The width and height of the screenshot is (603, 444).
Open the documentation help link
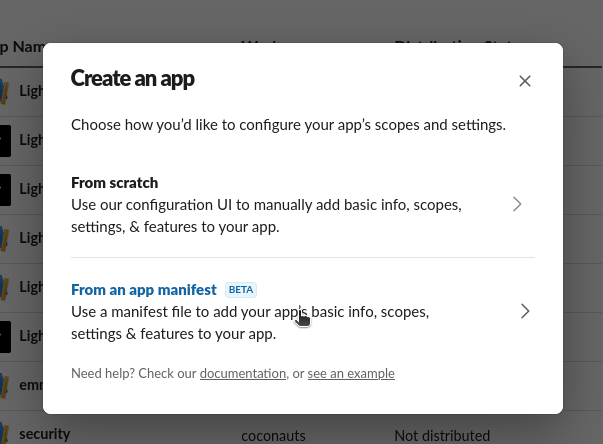pos(243,373)
